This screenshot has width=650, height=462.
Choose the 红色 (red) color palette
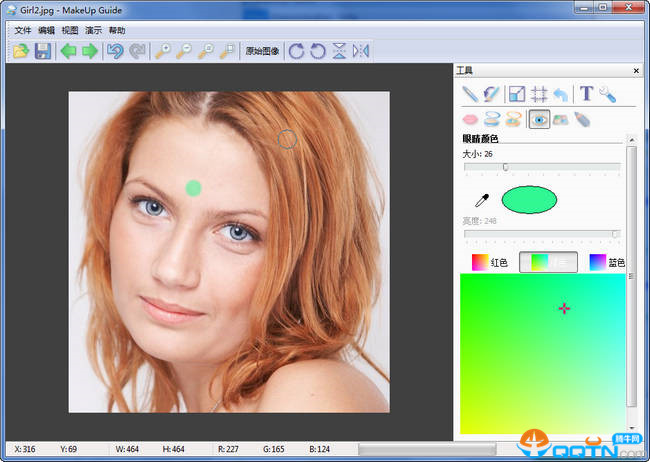click(490, 262)
